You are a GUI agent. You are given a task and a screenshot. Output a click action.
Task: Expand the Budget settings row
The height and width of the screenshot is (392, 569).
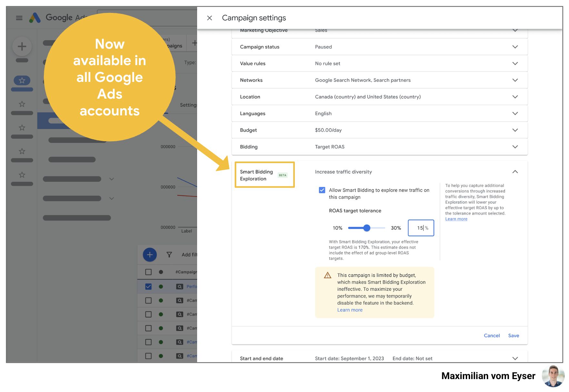point(515,130)
